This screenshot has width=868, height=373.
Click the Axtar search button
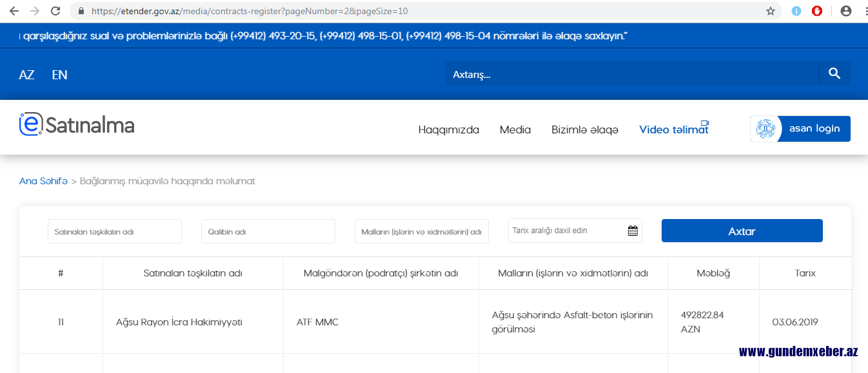coord(742,231)
